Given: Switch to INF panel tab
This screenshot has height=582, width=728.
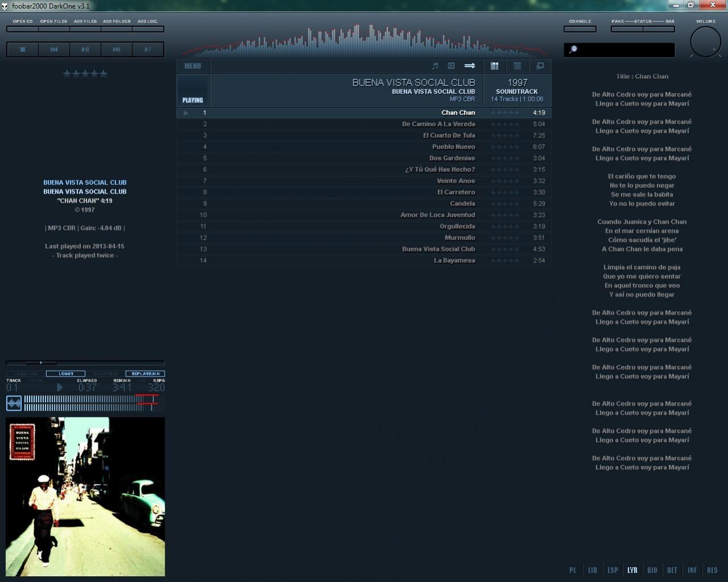Looking at the screenshot, I should click(x=692, y=570).
